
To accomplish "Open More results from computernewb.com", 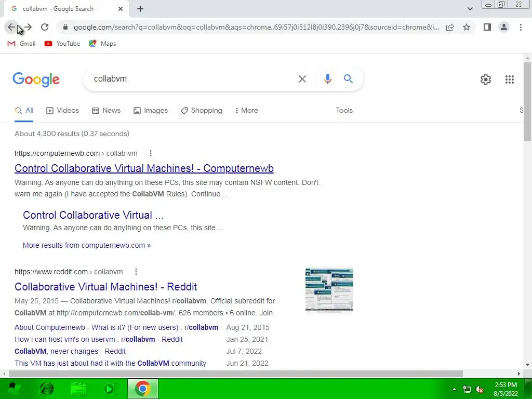I will click(x=87, y=245).
